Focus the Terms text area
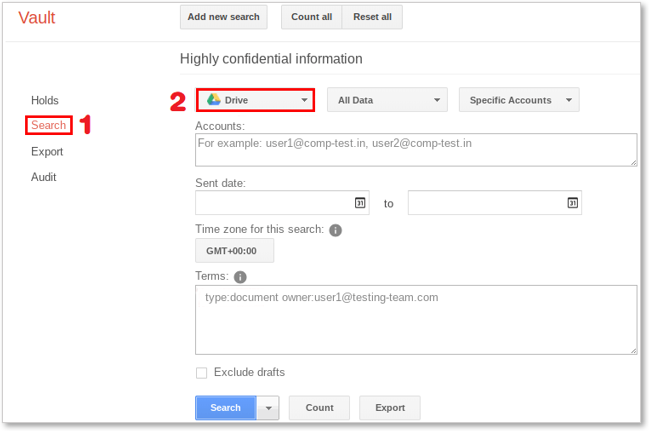The image size is (649, 431). tap(416, 320)
